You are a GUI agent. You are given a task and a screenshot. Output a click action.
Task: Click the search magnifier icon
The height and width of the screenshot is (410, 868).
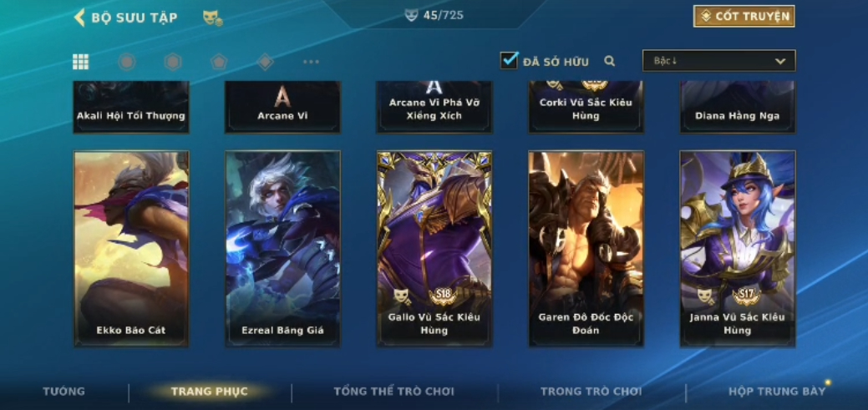coord(610,61)
